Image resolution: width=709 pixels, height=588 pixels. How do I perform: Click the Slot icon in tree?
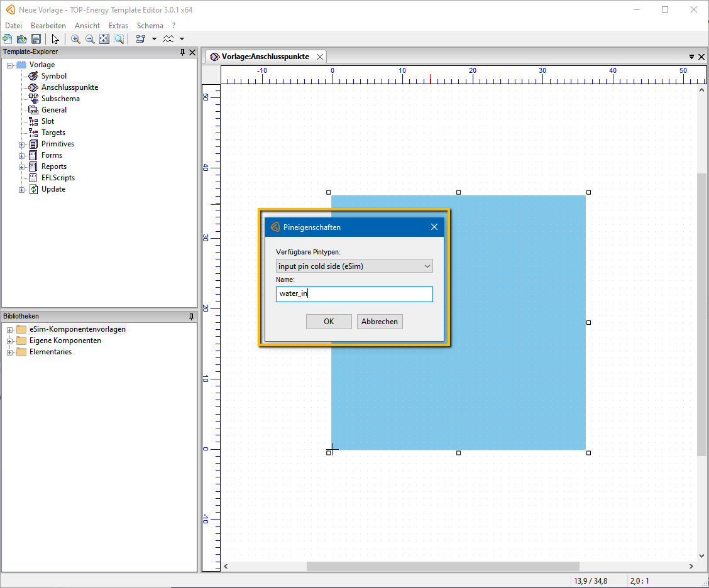[x=33, y=121]
